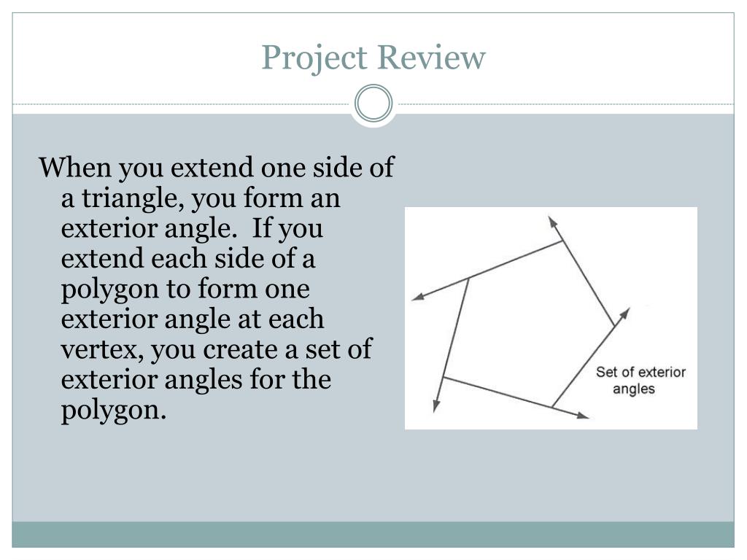The height and width of the screenshot is (560, 747).
Task: Click the teal footer bar of the slide
Action: pos(373,534)
